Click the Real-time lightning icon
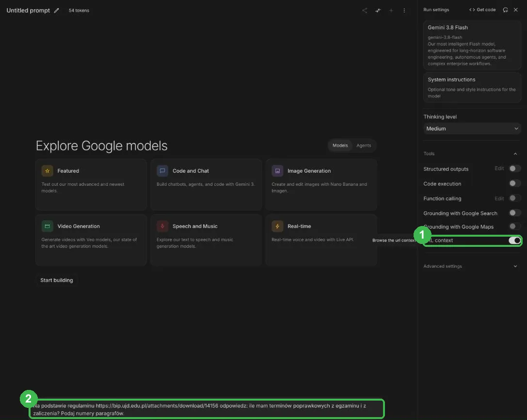This screenshot has width=527, height=420. coord(277,226)
